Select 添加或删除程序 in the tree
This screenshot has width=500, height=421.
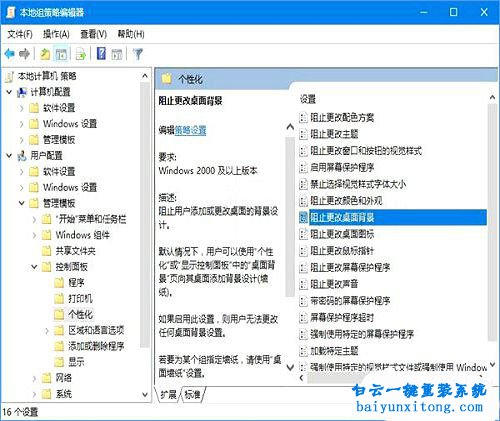click(x=96, y=346)
